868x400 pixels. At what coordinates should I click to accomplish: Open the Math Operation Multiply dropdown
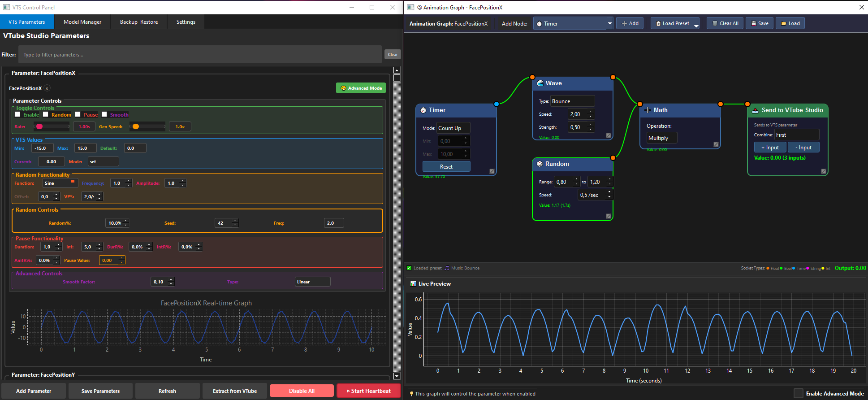point(661,138)
